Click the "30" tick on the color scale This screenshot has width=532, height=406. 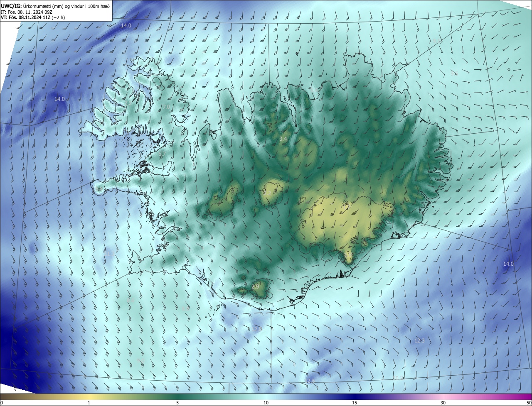(443, 403)
